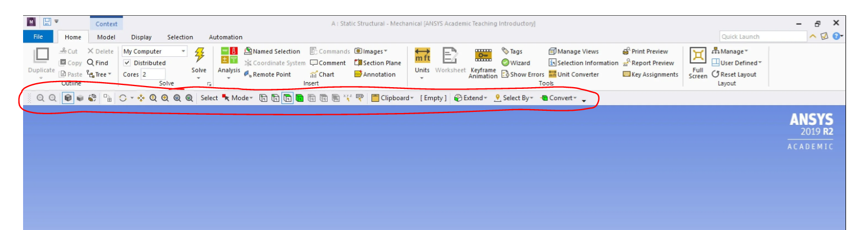Image resolution: width=868 pixels, height=230 pixels.
Task: Click Show Errors in Tools
Action: pyautogui.click(x=523, y=74)
